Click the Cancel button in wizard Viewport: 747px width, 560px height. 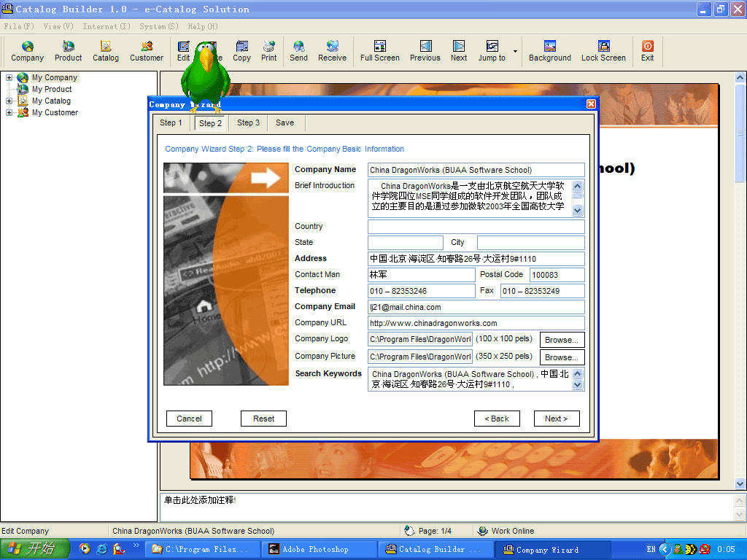coord(189,419)
